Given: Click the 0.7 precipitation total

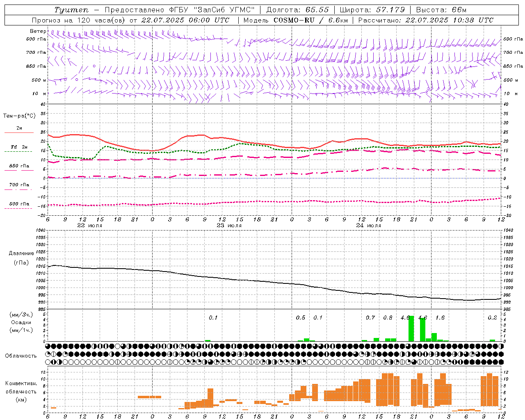Looking at the screenshot, I should 370,318.
